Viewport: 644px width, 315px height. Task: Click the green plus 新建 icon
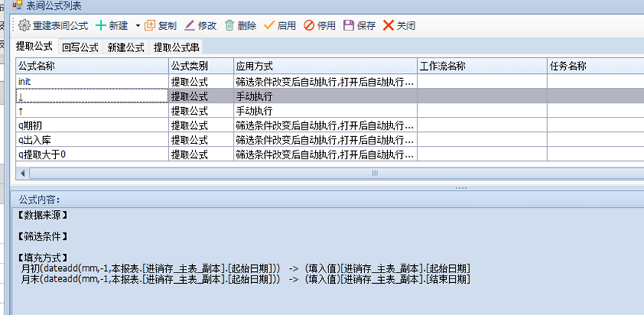pyautogui.click(x=101, y=25)
